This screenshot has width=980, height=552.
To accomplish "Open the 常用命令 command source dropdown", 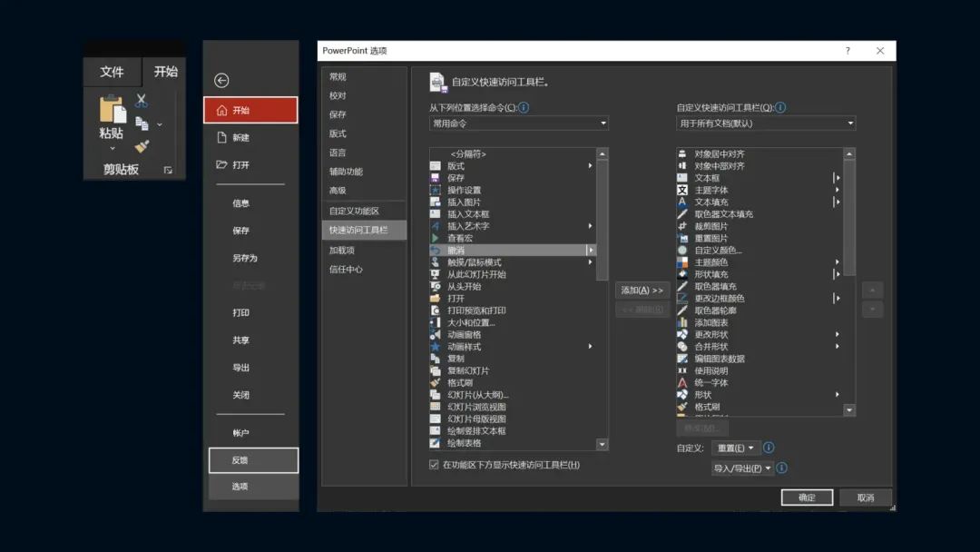I will 519,123.
